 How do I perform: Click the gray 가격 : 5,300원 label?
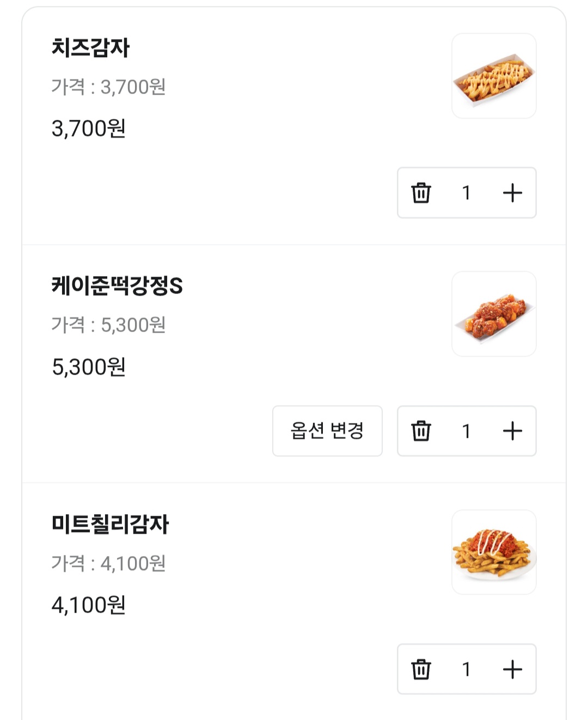[x=108, y=325]
